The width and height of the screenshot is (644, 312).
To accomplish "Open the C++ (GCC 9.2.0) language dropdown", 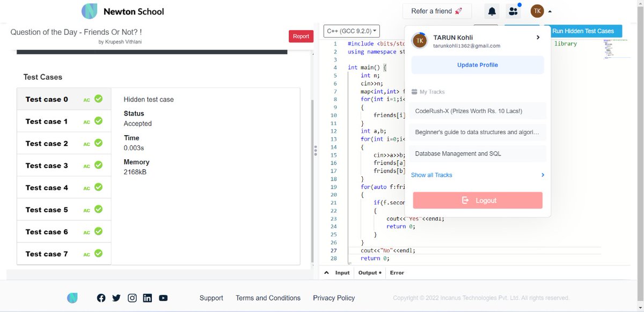I will (350, 31).
